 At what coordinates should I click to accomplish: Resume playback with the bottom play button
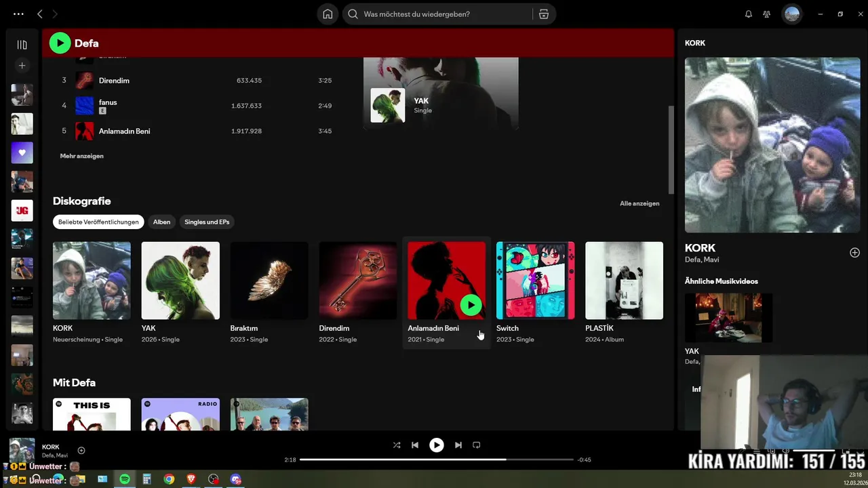(437, 445)
